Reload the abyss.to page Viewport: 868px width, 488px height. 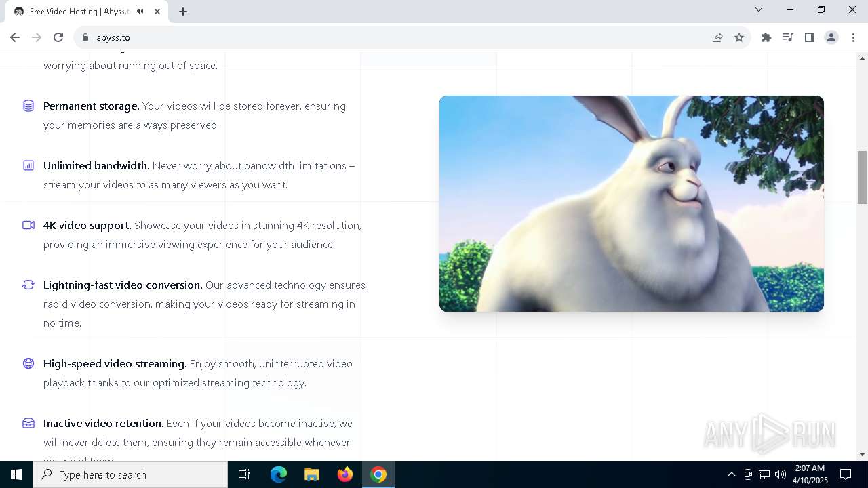pyautogui.click(x=58, y=37)
